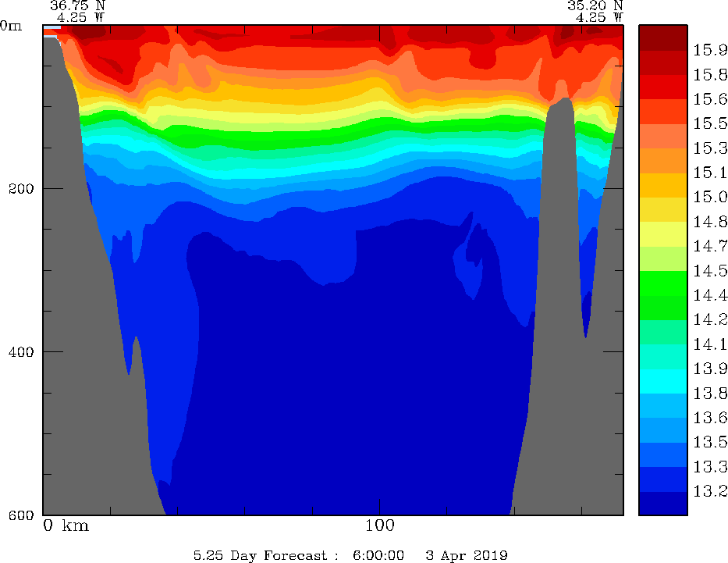
Task: Click the 13.8 colorbar label
Action: tap(710, 394)
